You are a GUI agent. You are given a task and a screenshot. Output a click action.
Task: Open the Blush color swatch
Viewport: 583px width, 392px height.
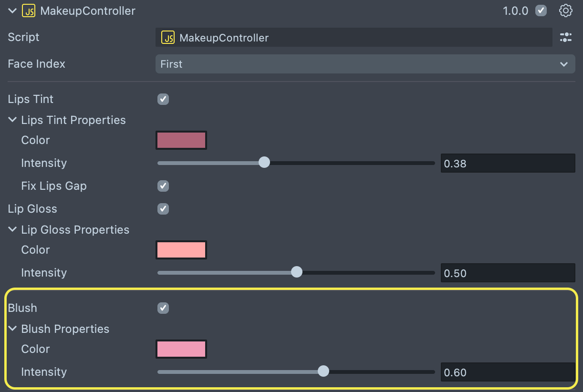pyautogui.click(x=181, y=349)
